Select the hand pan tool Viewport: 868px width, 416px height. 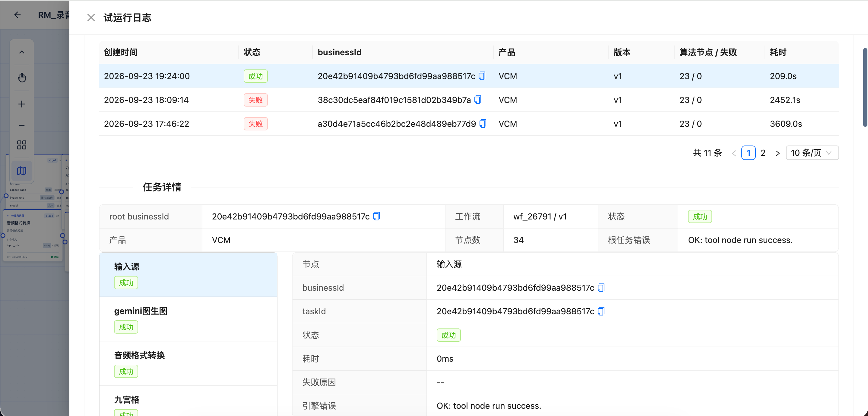[x=22, y=78]
